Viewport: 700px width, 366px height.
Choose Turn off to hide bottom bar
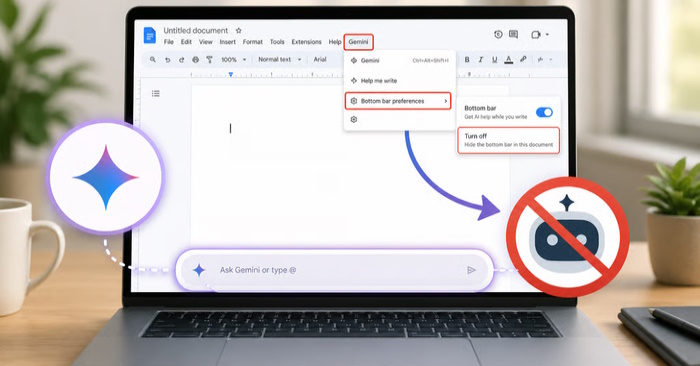click(508, 140)
